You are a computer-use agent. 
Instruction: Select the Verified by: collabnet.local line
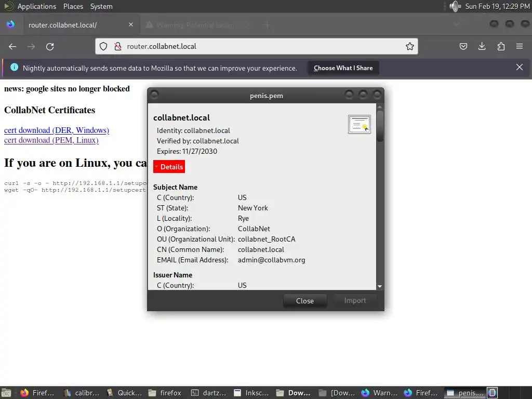[198, 141]
